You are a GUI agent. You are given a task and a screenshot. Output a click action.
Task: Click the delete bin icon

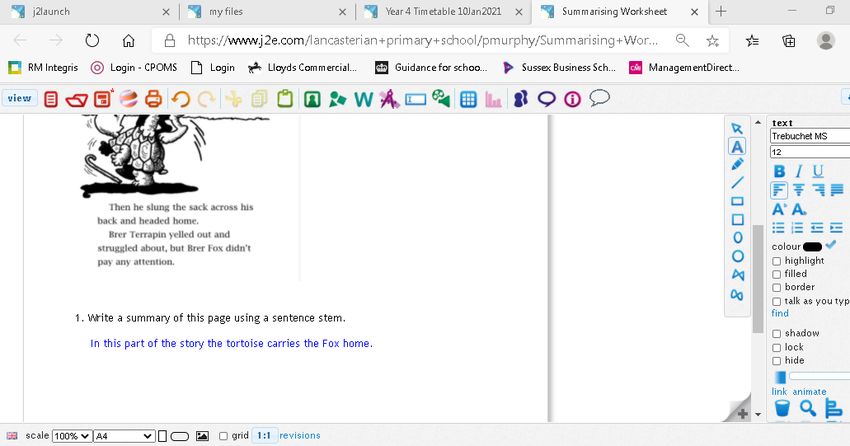(782, 408)
